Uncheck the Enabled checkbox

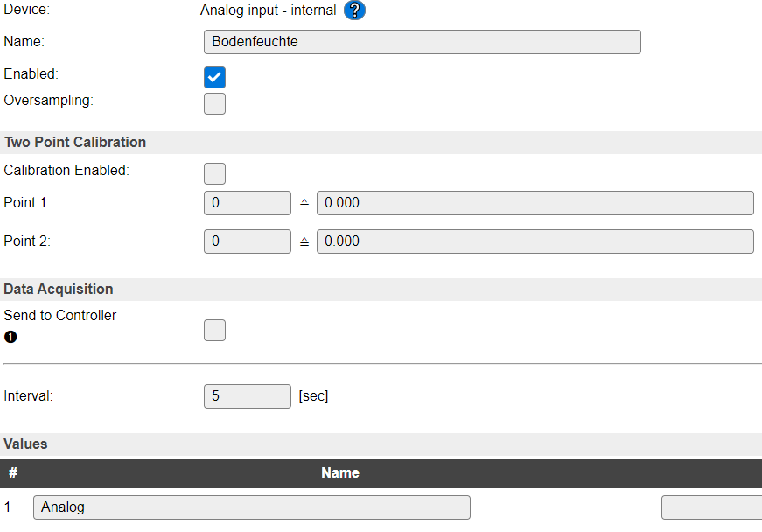(x=215, y=77)
